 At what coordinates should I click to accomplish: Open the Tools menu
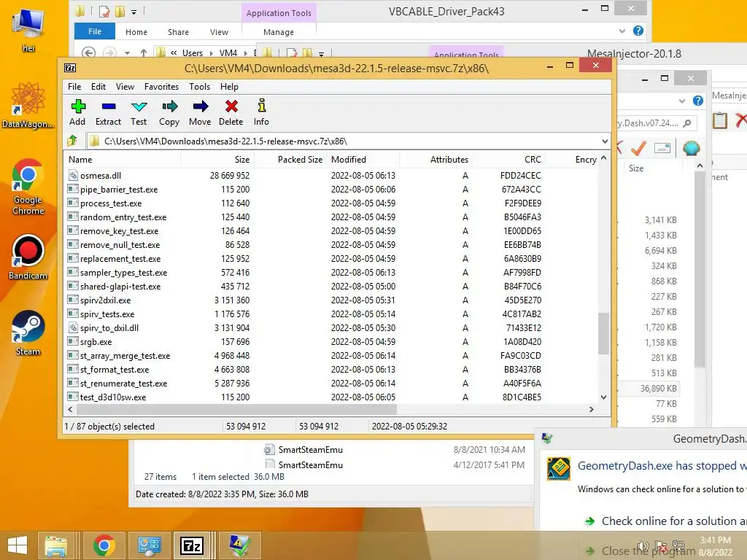point(199,87)
